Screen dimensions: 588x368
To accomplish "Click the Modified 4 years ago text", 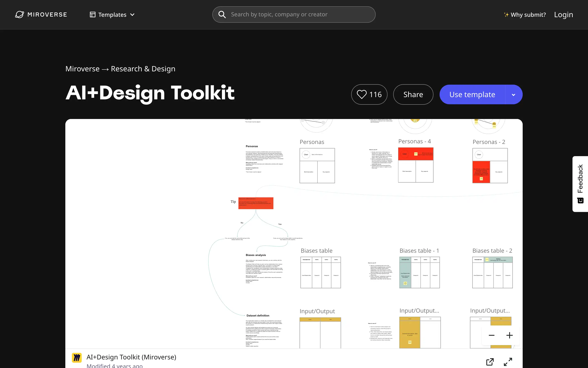I will (x=115, y=366).
